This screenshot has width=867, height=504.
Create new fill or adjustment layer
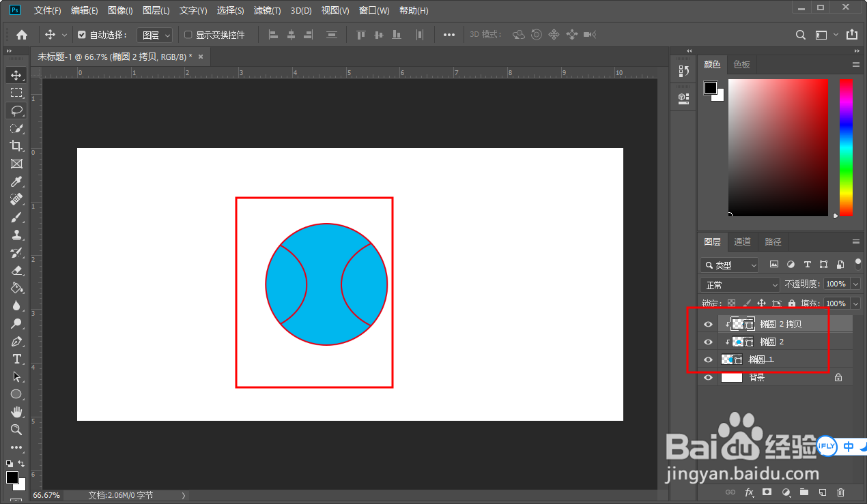click(786, 492)
